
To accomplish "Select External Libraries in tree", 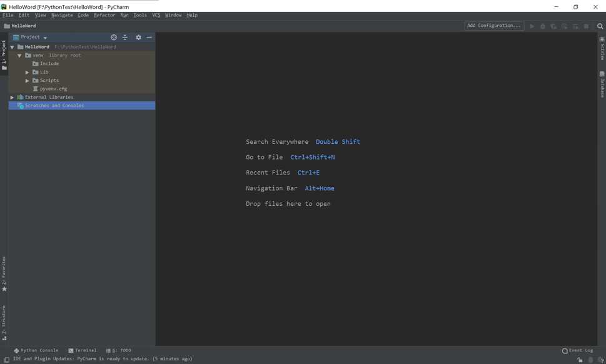I will [x=82, y=97].
